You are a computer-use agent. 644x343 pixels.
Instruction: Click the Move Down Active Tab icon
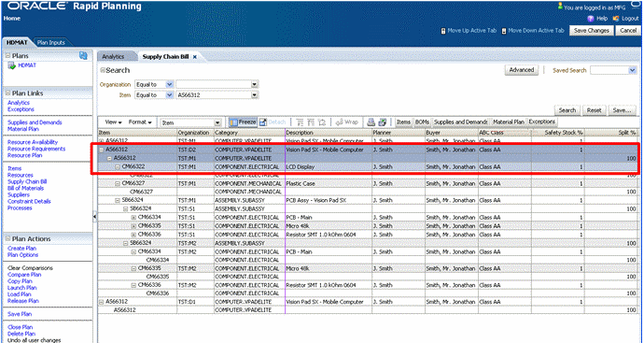coord(504,31)
